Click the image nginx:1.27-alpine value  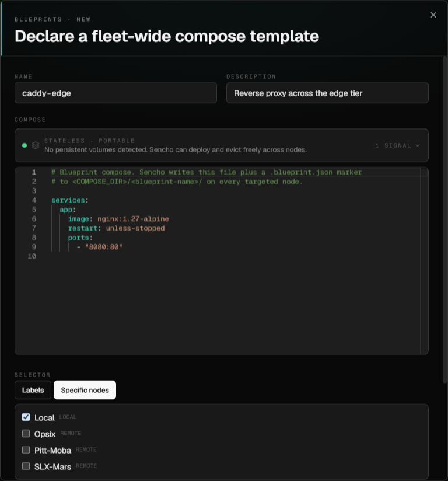pyautogui.click(x=133, y=219)
